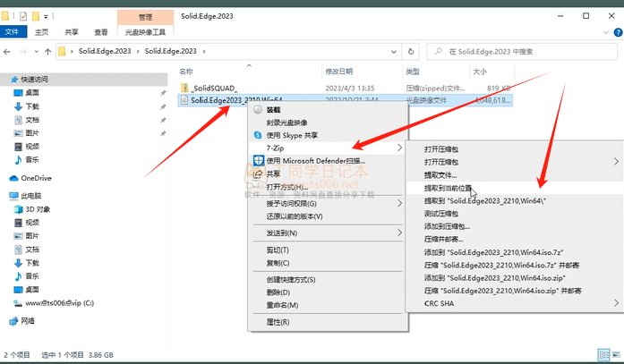Click the 名称 column header

(x=186, y=71)
